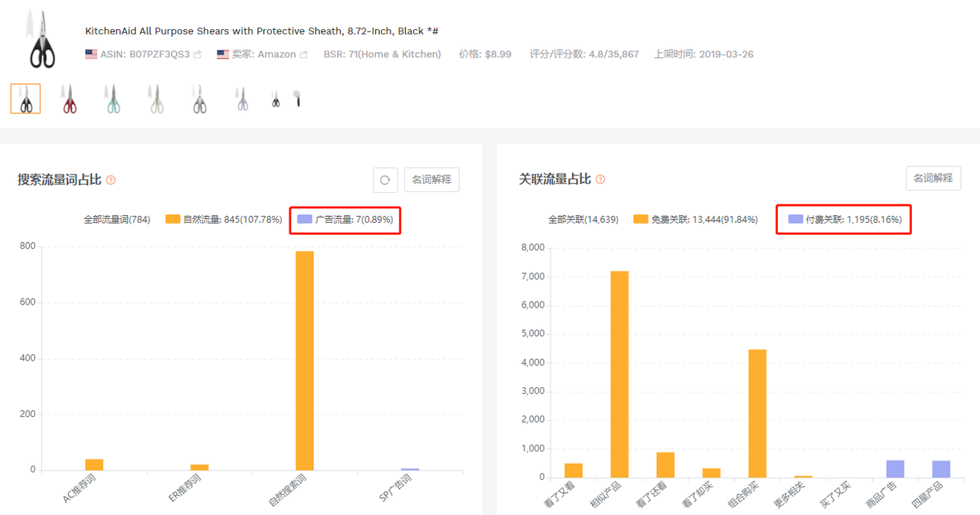Select the lavender shears variant thumbnail
The height and width of the screenshot is (515, 980).
242,99
